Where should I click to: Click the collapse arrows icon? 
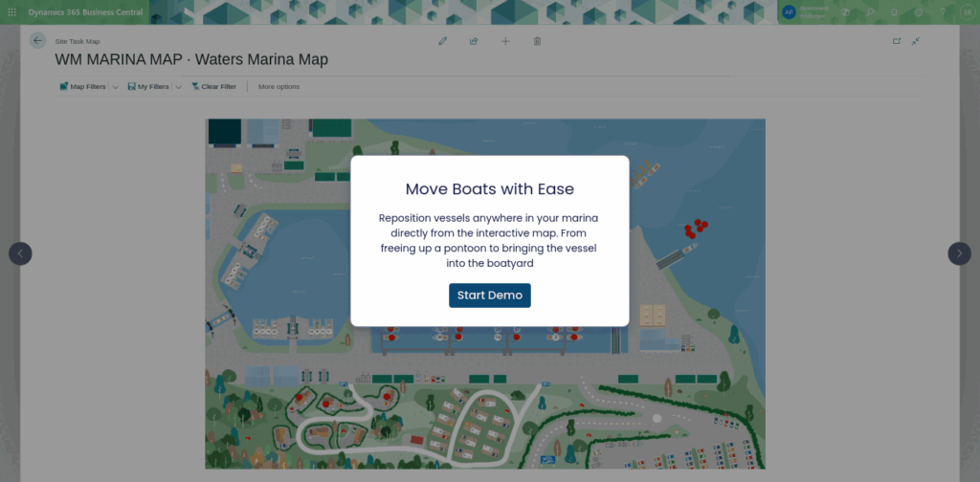pos(916,41)
